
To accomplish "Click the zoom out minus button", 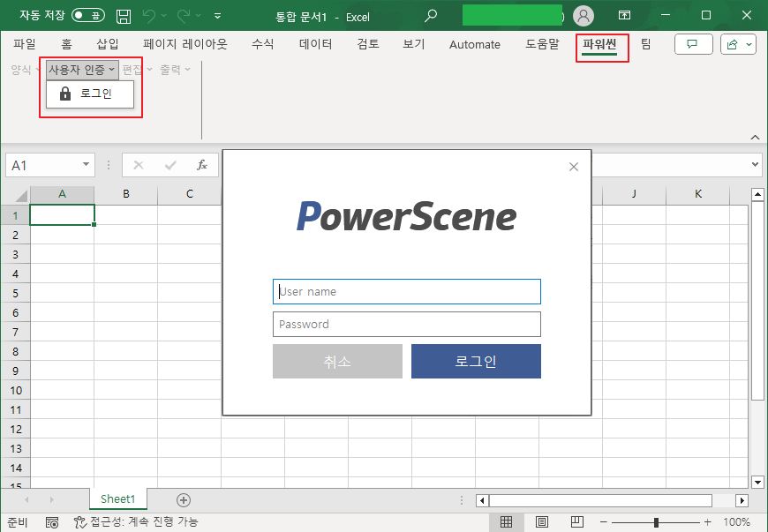I will point(604,522).
